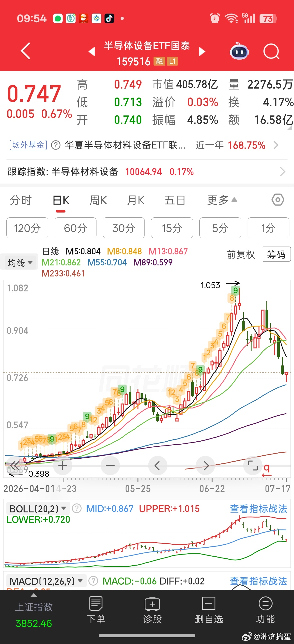The height and width of the screenshot is (644, 294).
Task: Open 查看指标战法 link beside BOLL
Action: 258,509
